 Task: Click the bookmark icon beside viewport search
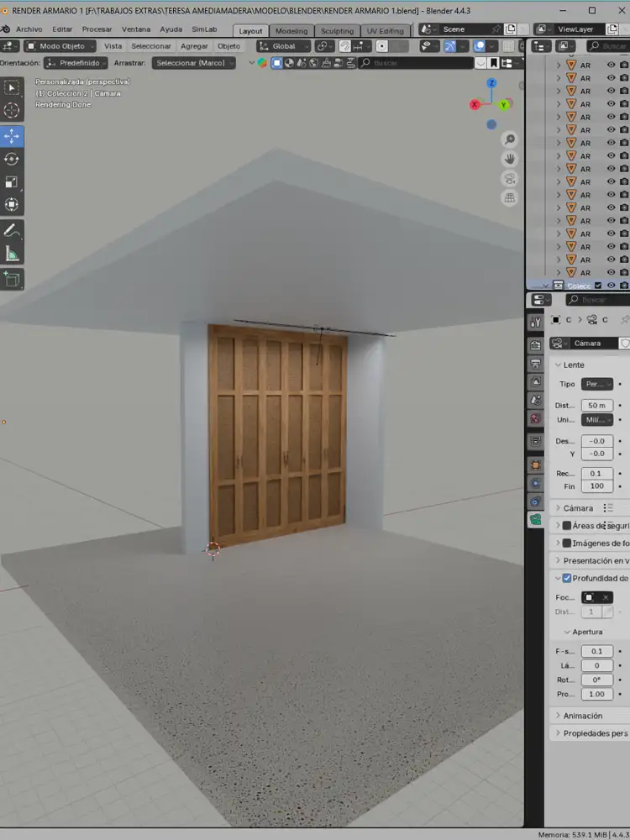(494, 63)
